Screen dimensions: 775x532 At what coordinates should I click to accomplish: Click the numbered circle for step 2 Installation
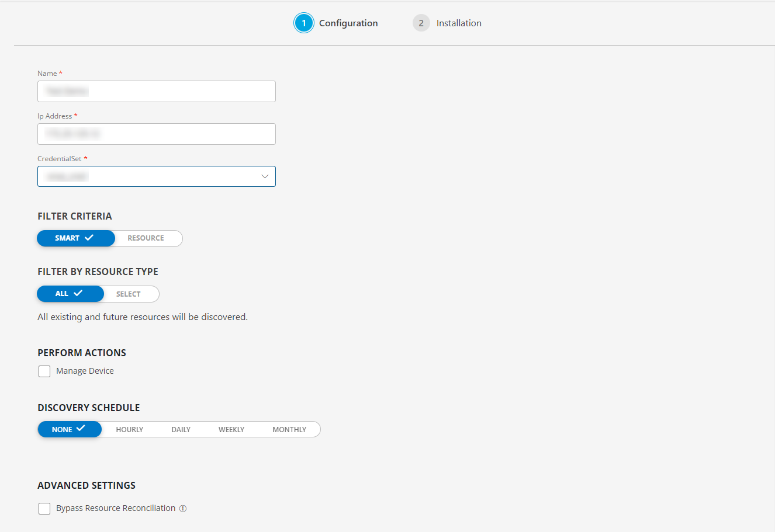pyautogui.click(x=421, y=23)
